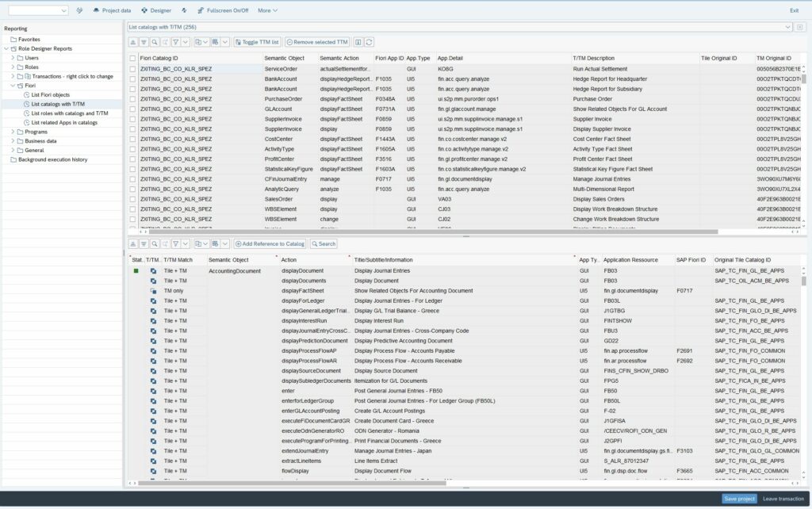Image resolution: width=812 pixels, height=509 pixels.
Task: Click the T/TM icon in the enter row
Action: (153, 391)
